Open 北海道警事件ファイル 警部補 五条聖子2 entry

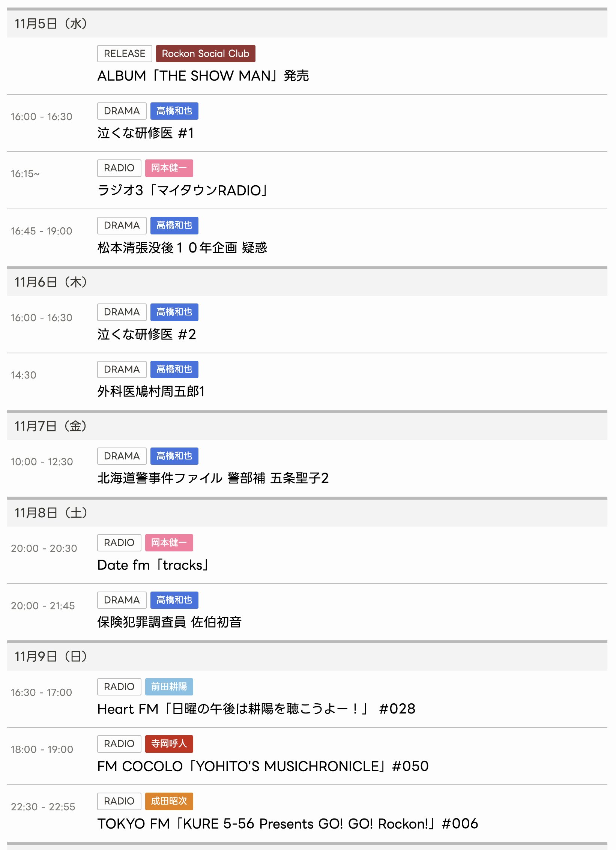tap(213, 478)
